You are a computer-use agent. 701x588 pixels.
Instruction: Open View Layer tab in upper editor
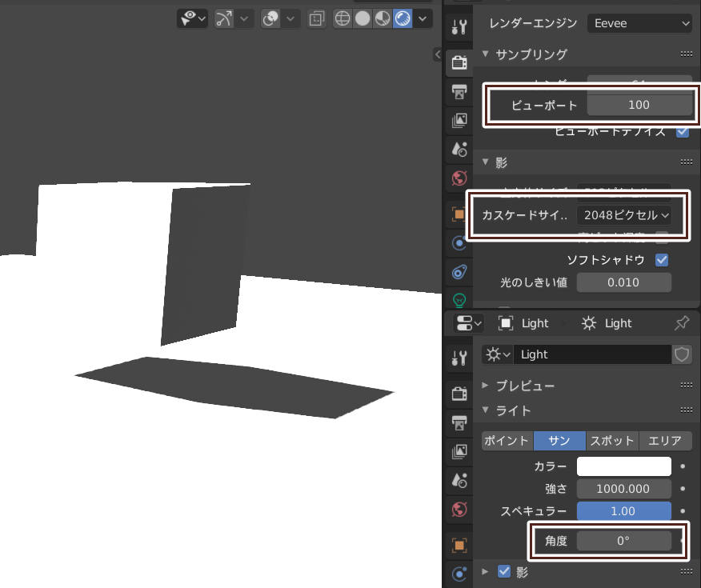[x=459, y=120]
